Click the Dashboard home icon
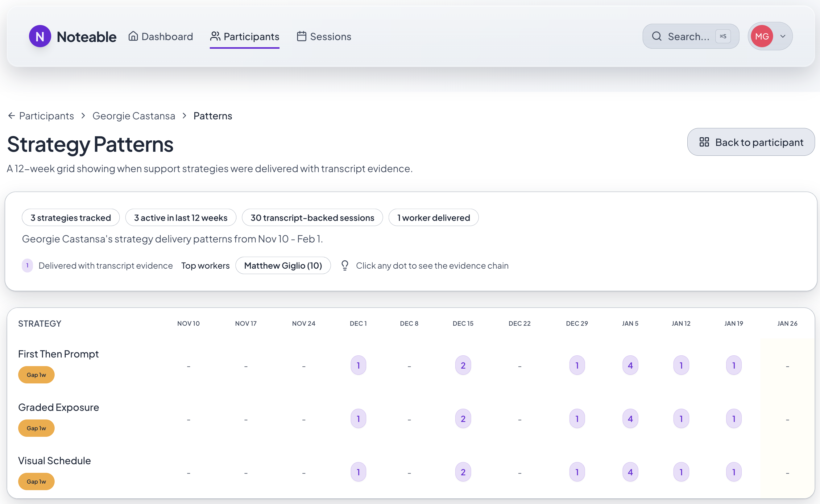 click(x=133, y=36)
